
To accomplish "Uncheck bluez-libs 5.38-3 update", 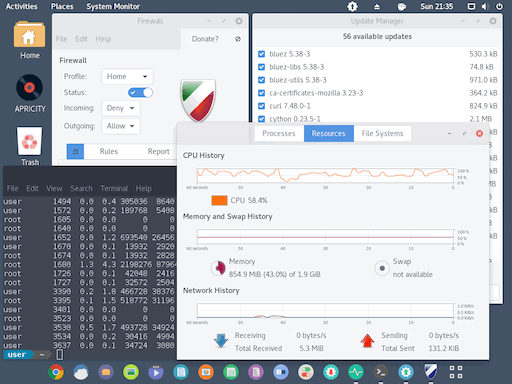I will click(x=262, y=67).
